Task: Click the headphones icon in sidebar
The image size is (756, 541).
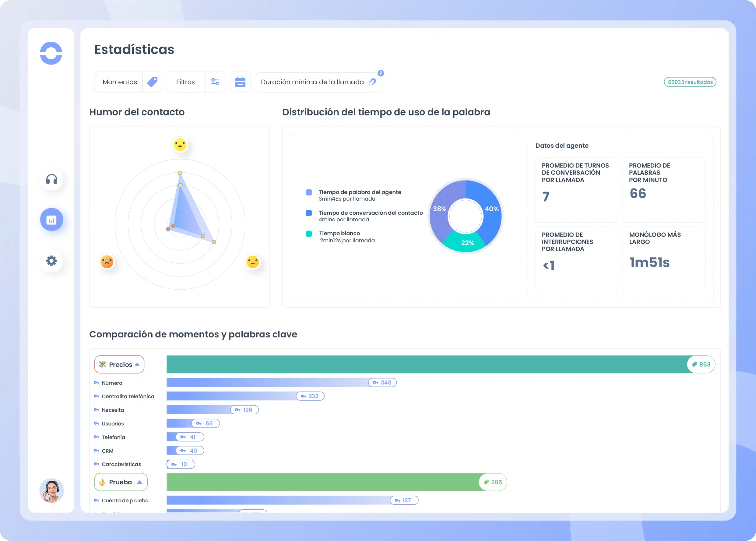Action: tap(52, 180)
